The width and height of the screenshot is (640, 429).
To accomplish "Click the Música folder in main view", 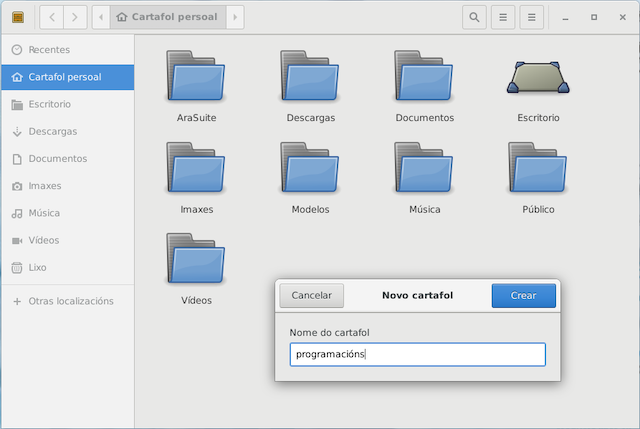I will [x=424, y=170].
